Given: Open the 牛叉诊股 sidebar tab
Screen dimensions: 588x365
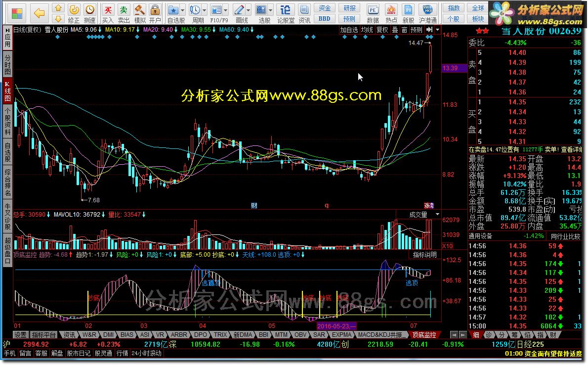Looking at the screenshot, I should 7,217.
